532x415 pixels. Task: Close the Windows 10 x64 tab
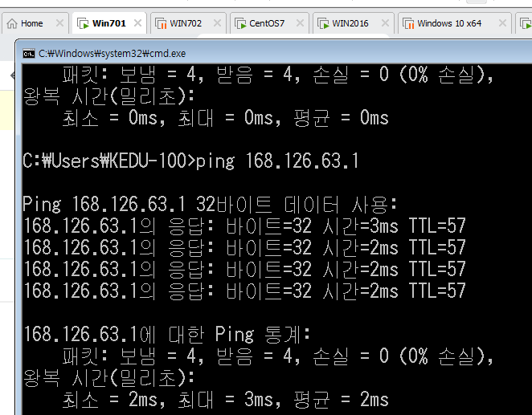click(502, 23)
